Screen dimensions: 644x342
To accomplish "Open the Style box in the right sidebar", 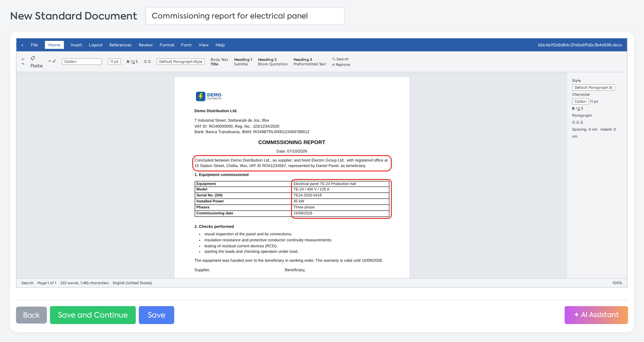I will pyautogui.click(x=593, y=87).
